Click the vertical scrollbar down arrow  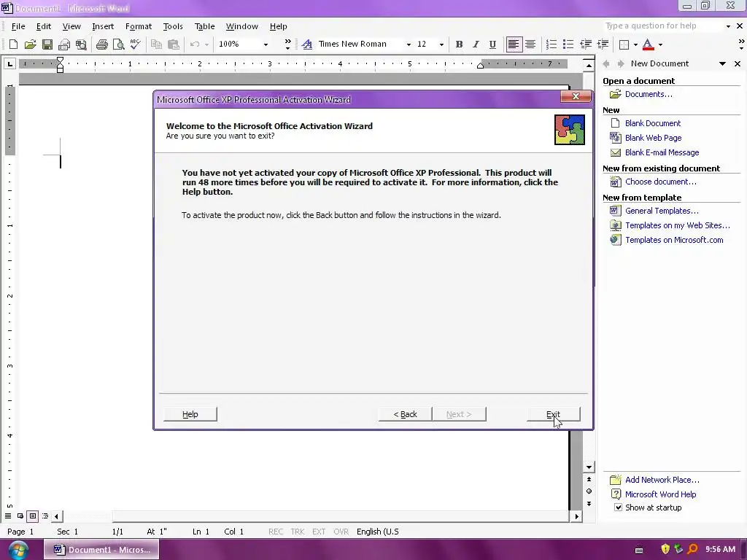click(589, 467)
